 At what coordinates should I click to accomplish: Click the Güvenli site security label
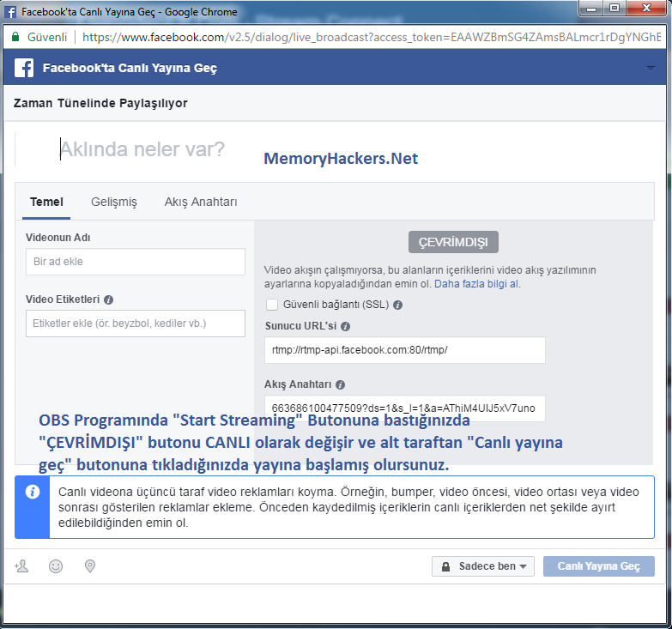pos(47,37)
